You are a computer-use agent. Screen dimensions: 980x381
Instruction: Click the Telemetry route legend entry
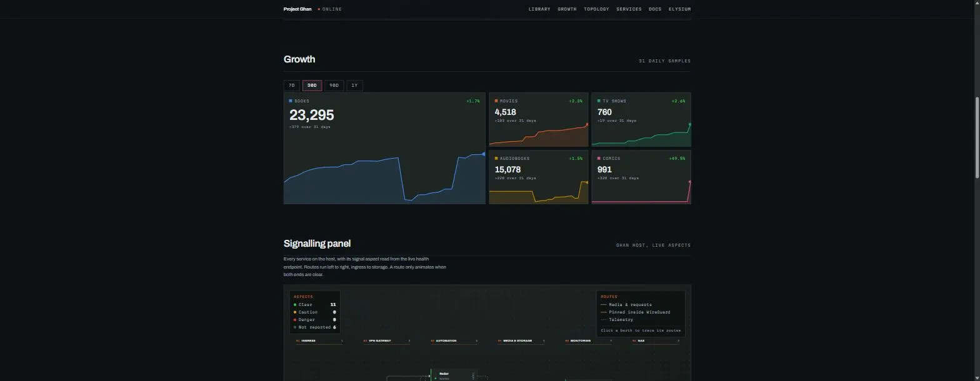617,320
